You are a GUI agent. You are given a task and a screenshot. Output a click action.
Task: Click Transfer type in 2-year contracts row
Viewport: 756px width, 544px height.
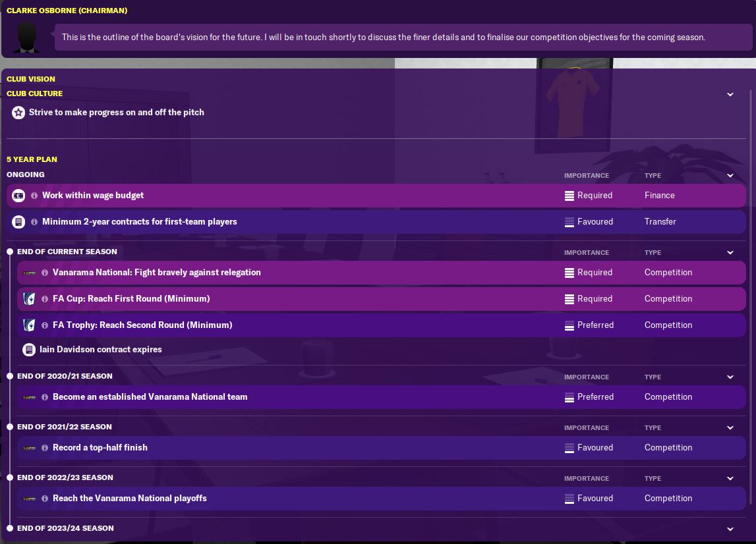(x=660, y=222)
